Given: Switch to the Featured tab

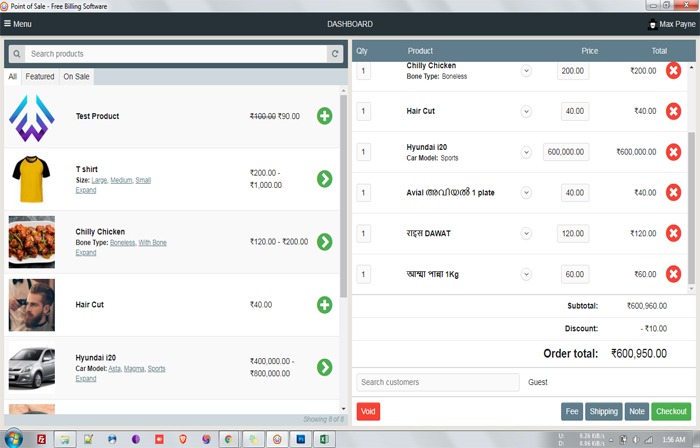Looking at the screenshot, I should click(x=40, y=77).
